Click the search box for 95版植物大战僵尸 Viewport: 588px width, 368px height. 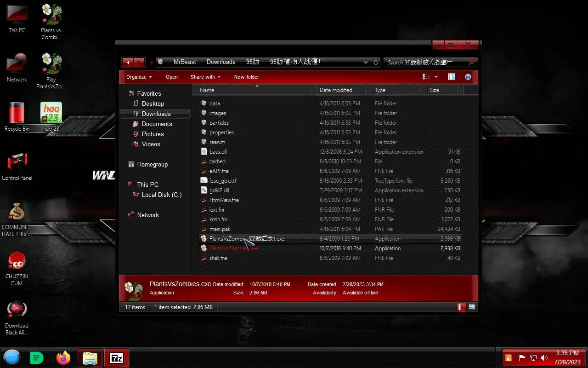click(425, 62)
